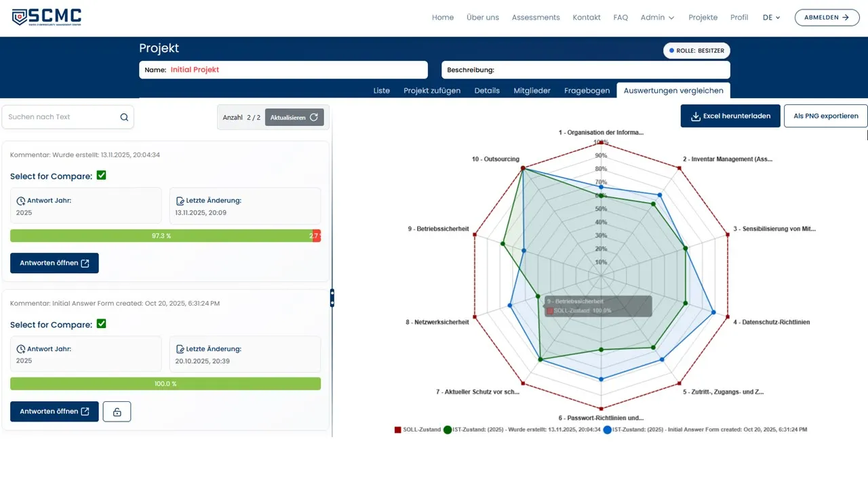Screen dimensions: 868x488
Task: Uncheck Select for Compare on second entry
Action: coord(102,324)
